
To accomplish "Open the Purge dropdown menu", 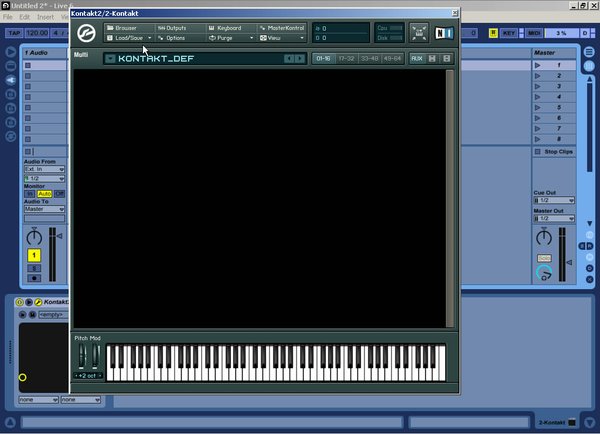I will (x=231, y=38).
